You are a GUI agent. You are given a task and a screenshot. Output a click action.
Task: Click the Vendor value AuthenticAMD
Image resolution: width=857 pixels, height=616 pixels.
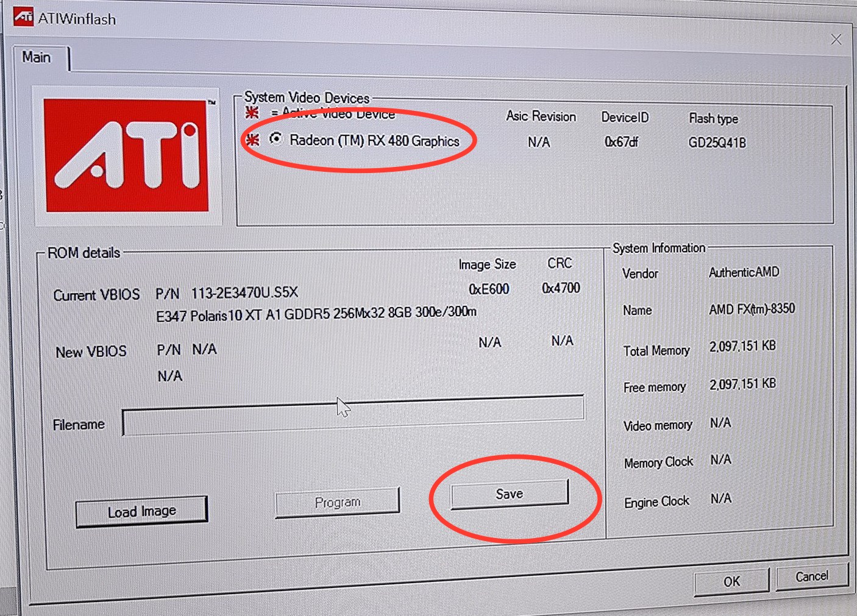[744, 272]
